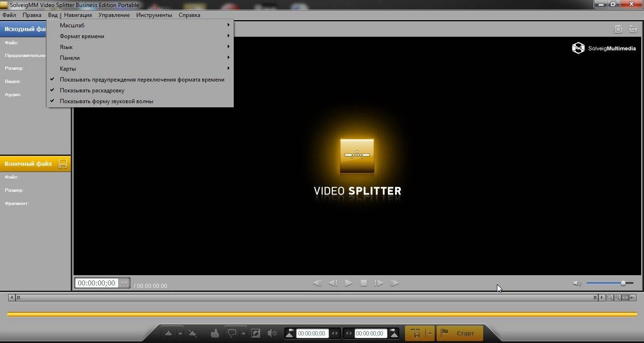Click the timeline horizontal scrollbar

coord(306,298)
